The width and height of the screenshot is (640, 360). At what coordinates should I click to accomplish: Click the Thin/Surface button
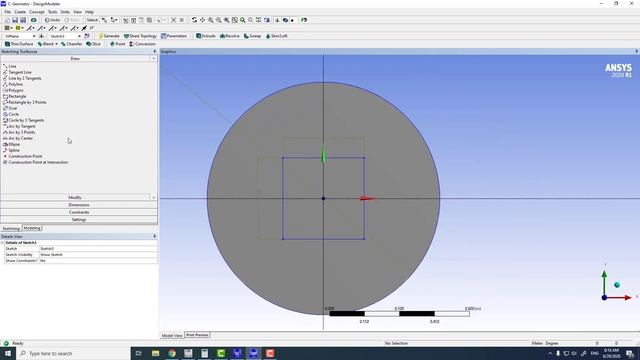[19, 44]
